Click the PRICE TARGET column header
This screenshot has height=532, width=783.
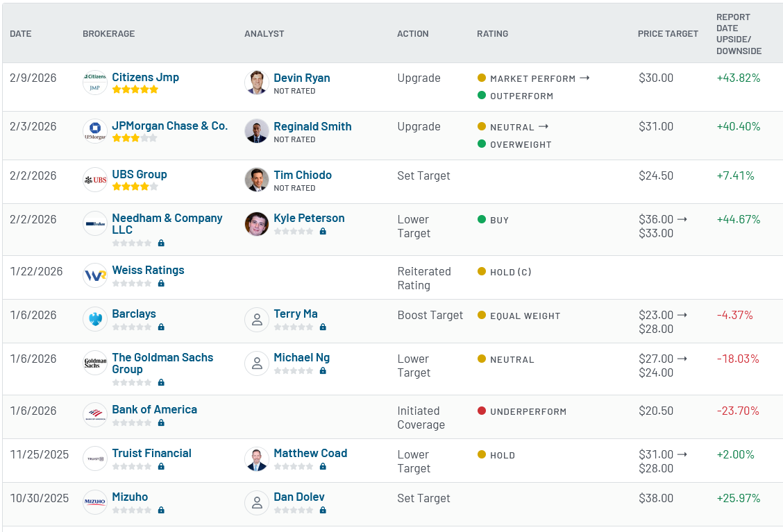pyautogui.click(x=668, y=33)
